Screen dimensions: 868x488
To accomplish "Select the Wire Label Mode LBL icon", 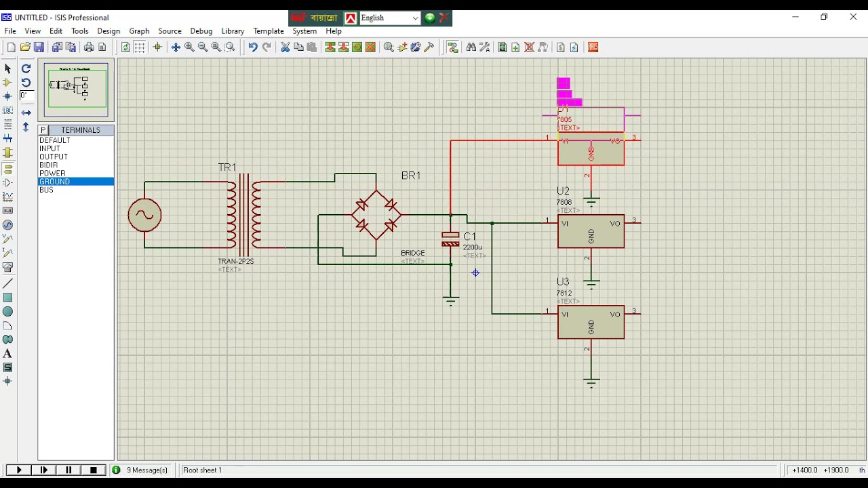I will tap(8, 110).
